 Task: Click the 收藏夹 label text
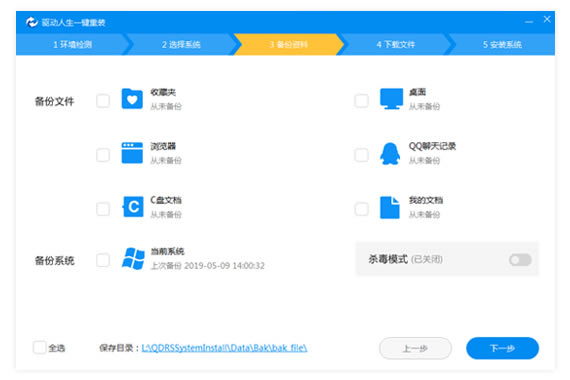(x=163, y=92)
